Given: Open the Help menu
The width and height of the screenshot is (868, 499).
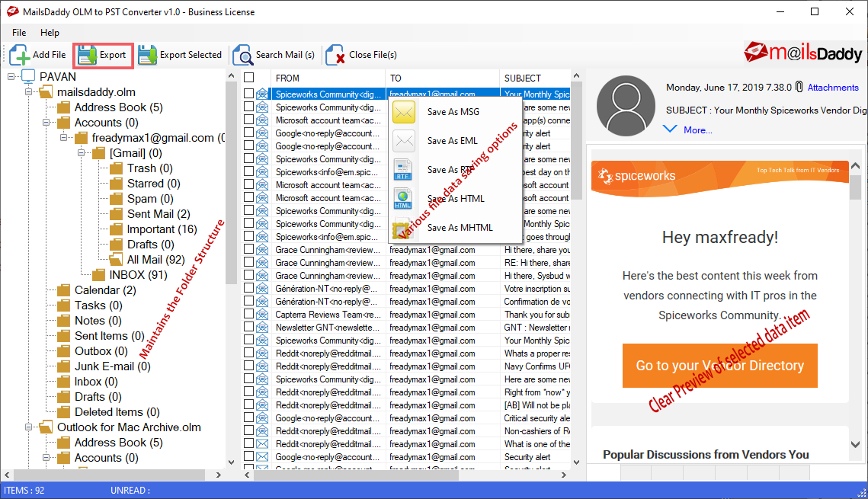Looking at the screenshot, I should (x=50, y=33).
